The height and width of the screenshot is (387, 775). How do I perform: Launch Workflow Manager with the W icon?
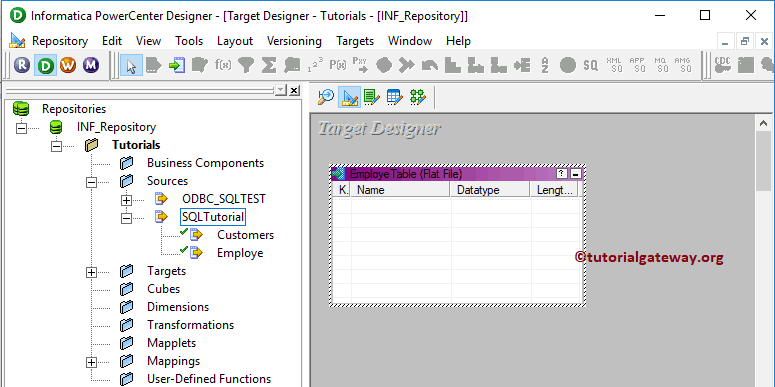click(68, 65)
